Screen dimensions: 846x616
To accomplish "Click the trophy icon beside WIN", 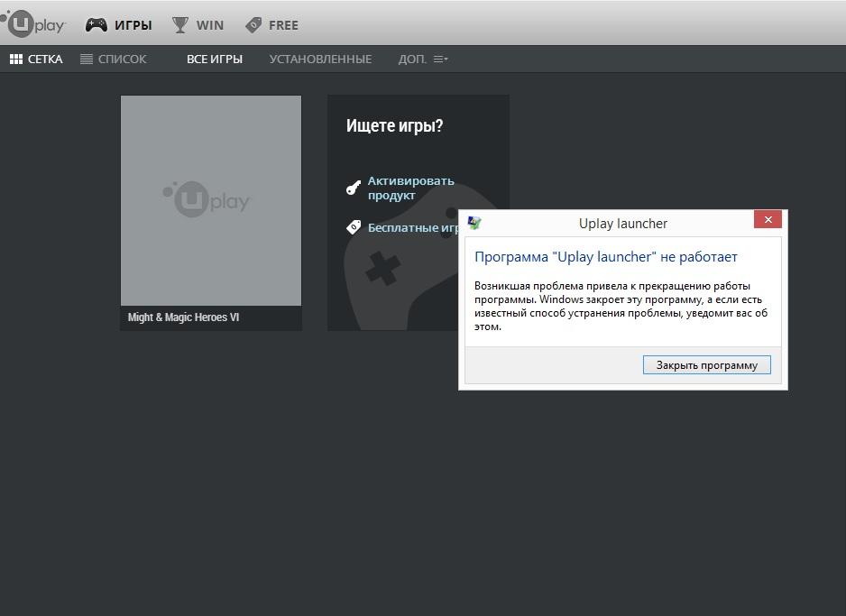I will click(x=180, y=25).
